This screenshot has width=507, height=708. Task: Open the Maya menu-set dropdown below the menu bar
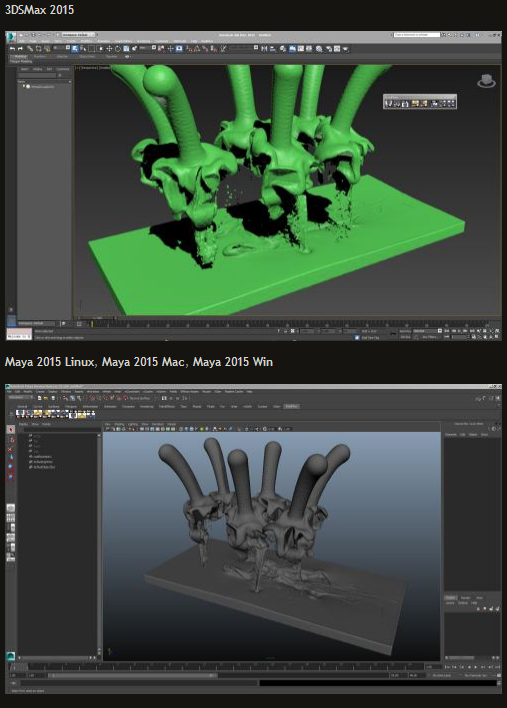click(x=21, y=398)
